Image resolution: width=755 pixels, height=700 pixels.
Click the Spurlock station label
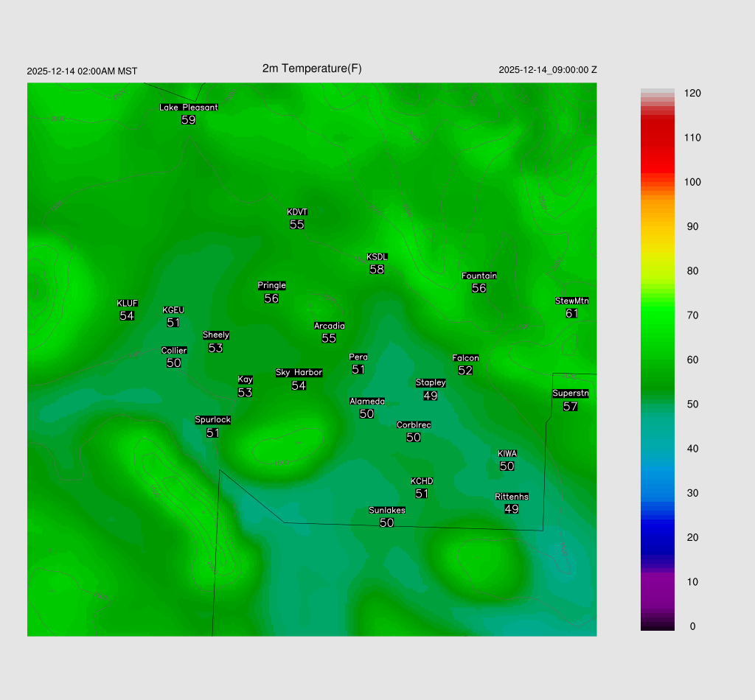[x=213, y=420]
